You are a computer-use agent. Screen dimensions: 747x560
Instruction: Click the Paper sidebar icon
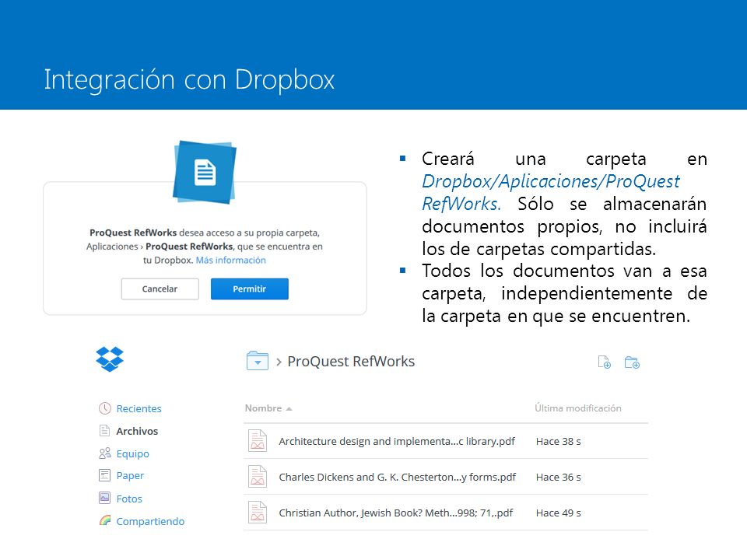(x=104, y=475)
